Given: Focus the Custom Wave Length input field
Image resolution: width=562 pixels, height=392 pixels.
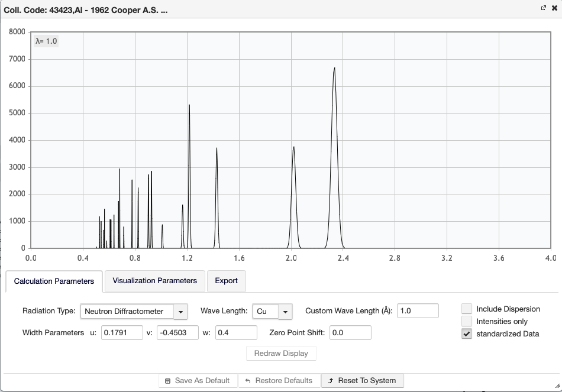Looking at the screenshot, I should tap(418, 311).
